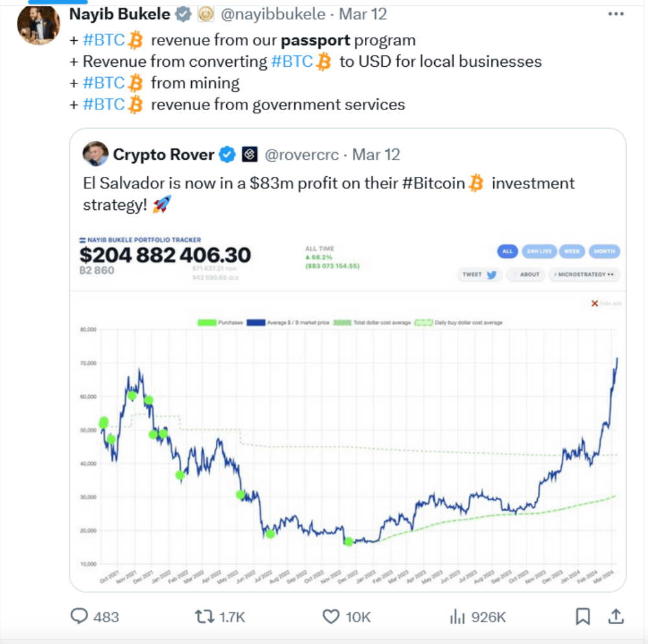Open the MICROSTRATEGY selector
This screenshot has width=648, height=644.
(584, 275)
